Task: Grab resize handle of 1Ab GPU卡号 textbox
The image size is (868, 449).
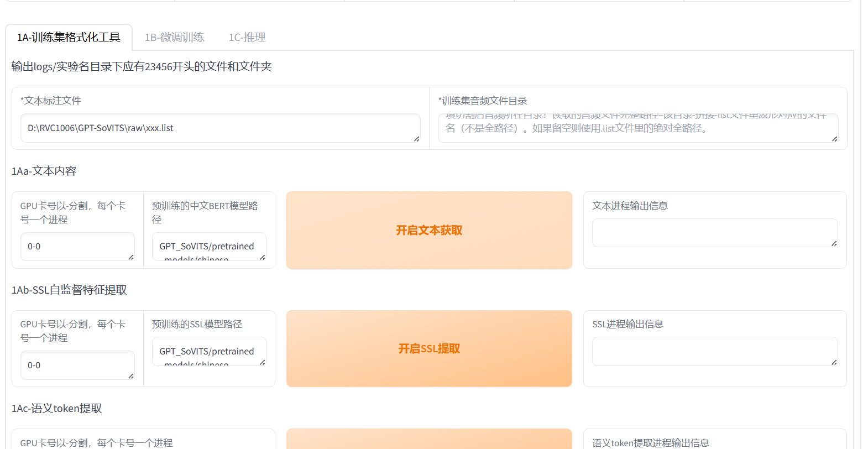Action: coord(130,376)
